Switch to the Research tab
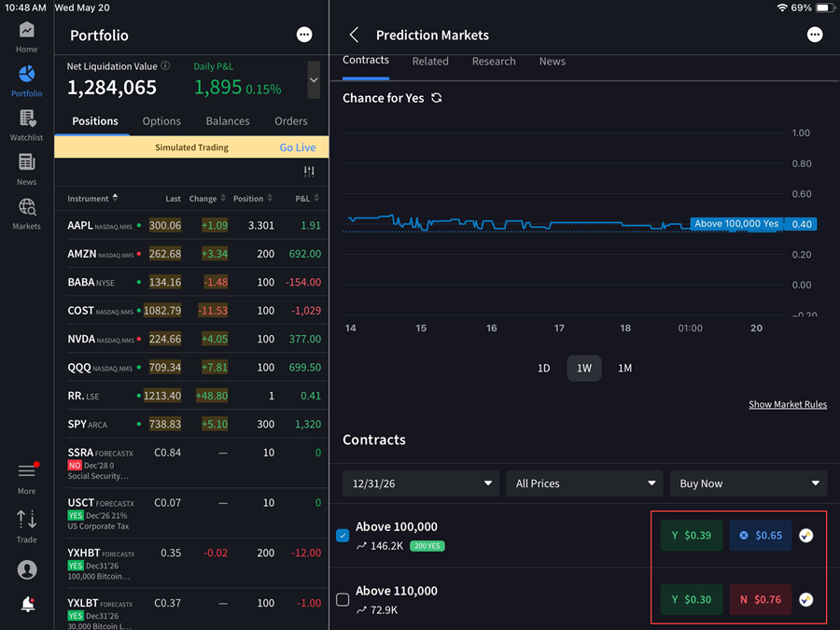 494,61
